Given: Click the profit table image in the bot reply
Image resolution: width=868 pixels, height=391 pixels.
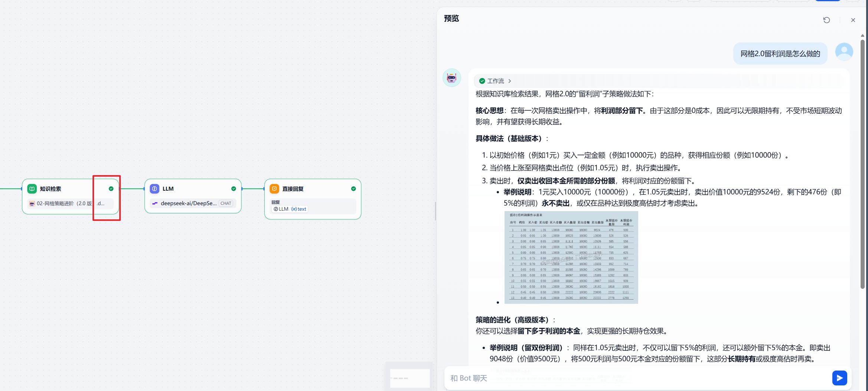Looking at the screenshot, I should pos(571,257).
